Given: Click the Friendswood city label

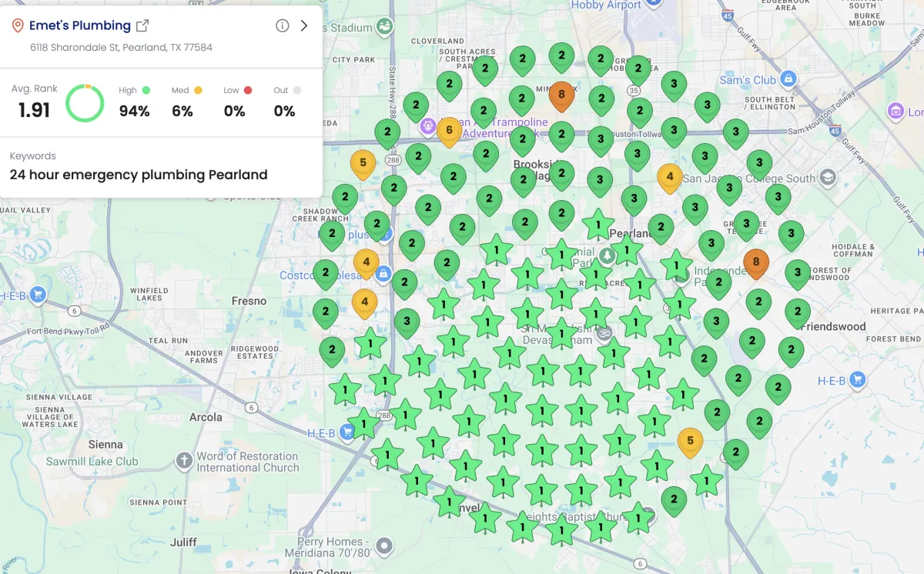Looking at the screenshot, I should [x=833, y=326].
